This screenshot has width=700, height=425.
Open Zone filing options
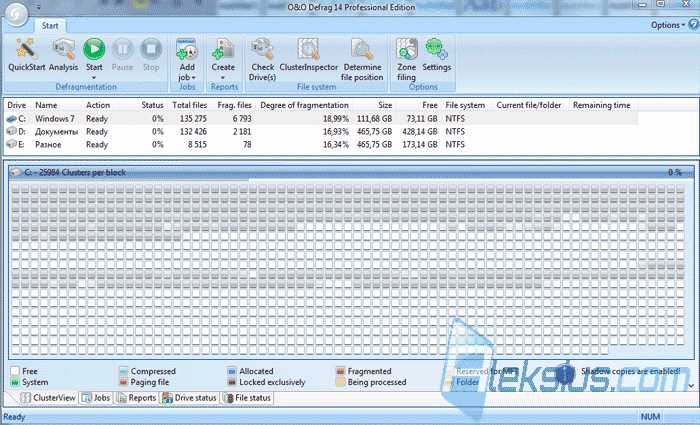[406, 59]
